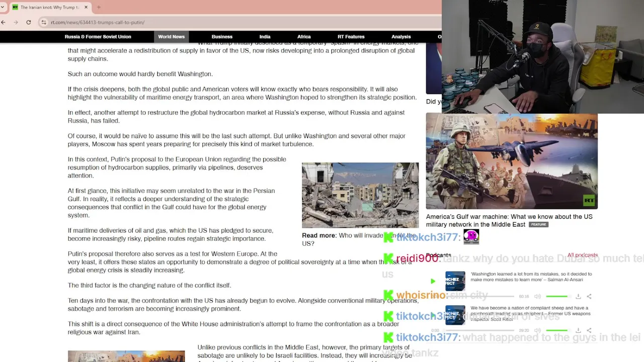Open Salman Al-Ansari podcast thumbnail
Viewport: 644px width, 362px height.
click(x=455, y=282)
